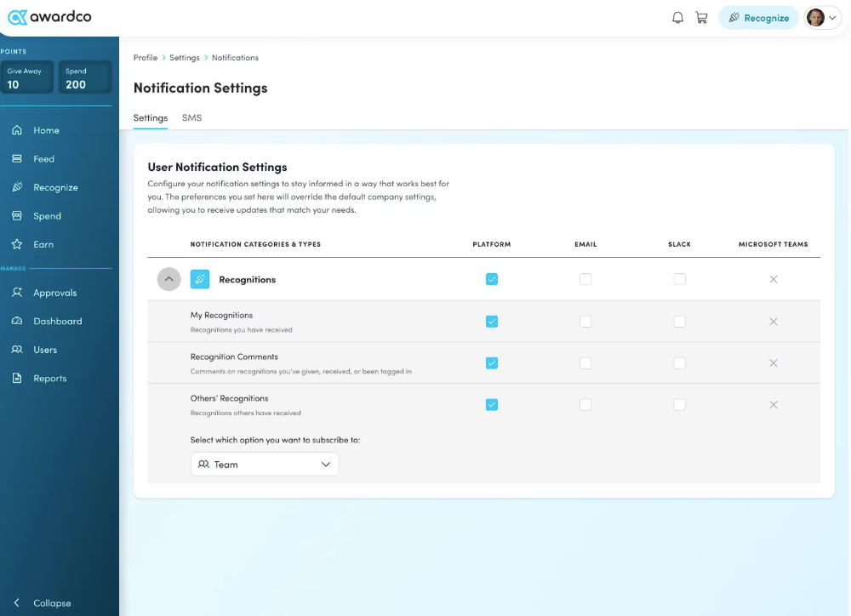Open the shopping cart icon
The width and height of the screenshot is (851, 616).
pyautogui.click(x=701, y=17)
